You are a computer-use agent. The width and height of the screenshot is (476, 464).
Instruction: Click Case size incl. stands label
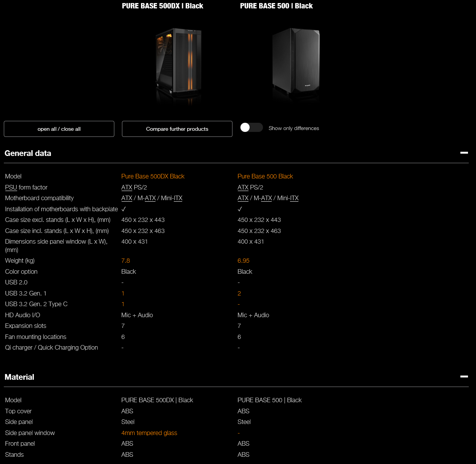[57, 231]
